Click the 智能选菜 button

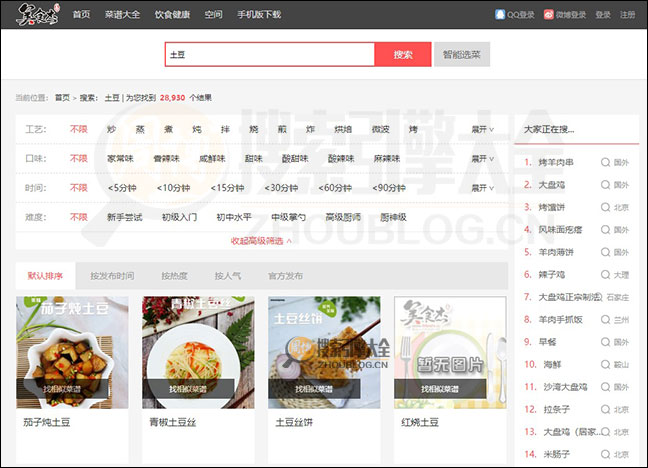coord(461,55)
